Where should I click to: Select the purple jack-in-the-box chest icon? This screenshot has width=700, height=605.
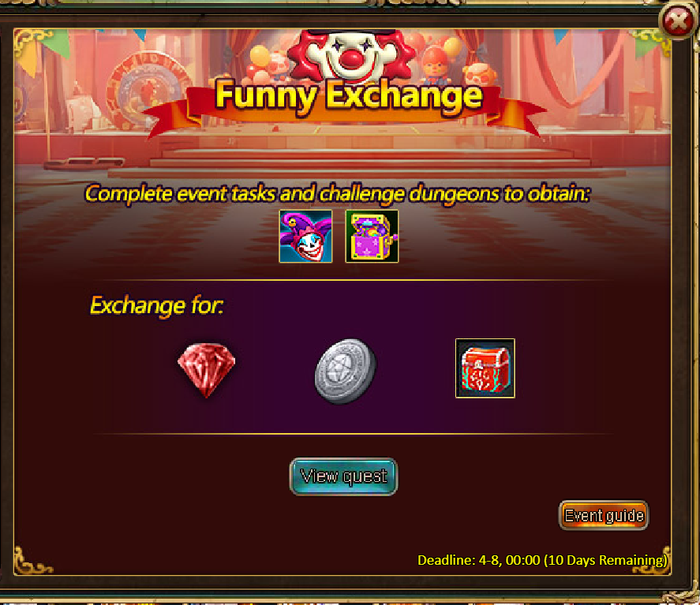(372, 237)
